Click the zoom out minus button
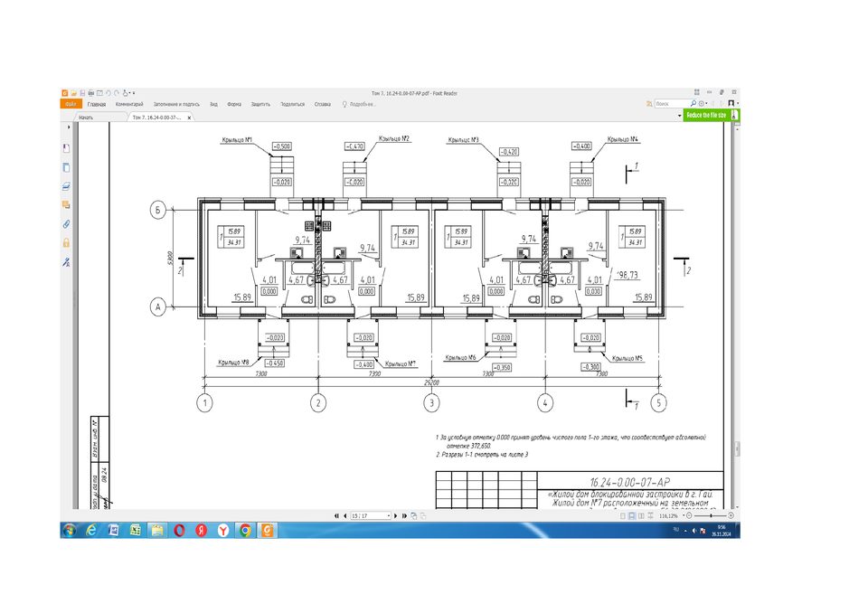Screen dimensions: 868x613 (x=689, y=515)
